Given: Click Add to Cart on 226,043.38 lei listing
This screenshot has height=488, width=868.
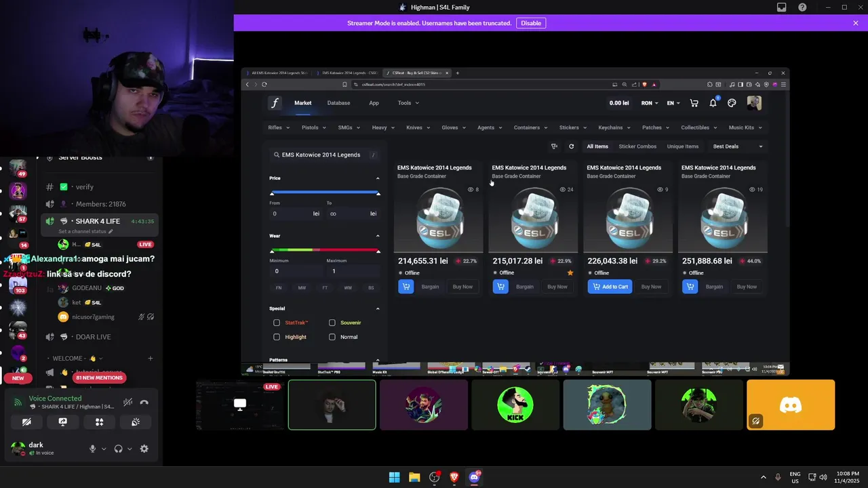Looking at the screenshot, I should point(610,287).
